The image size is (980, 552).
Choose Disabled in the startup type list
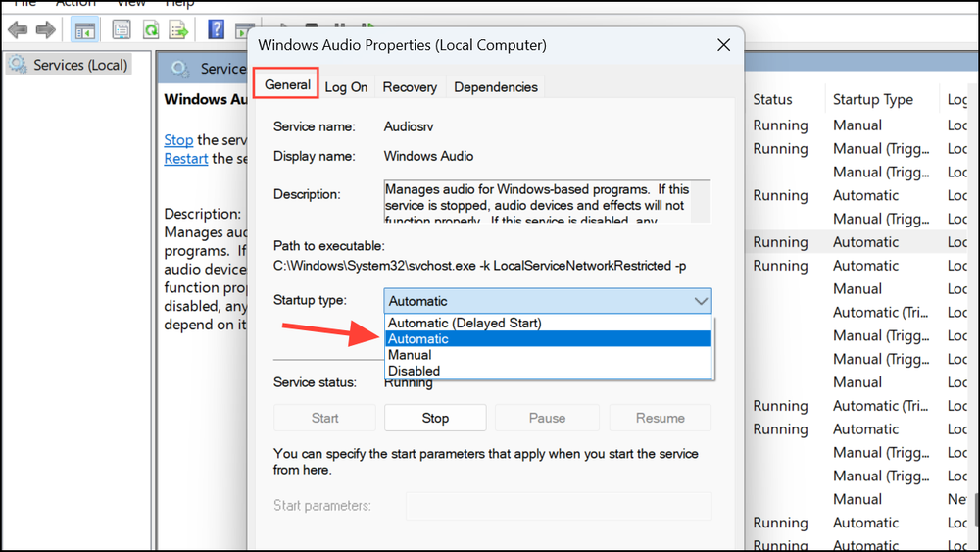(548, 371)
